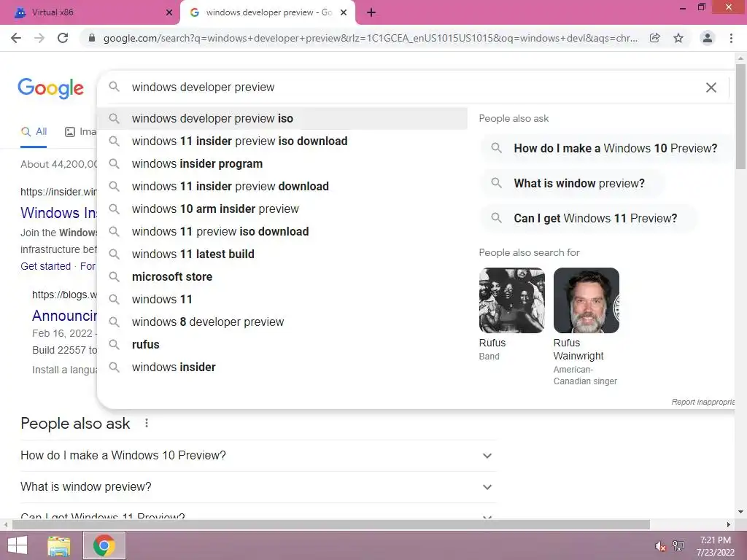Open the Chrome profile avatar
Viewport: 747px width, 560px height.
708,38
